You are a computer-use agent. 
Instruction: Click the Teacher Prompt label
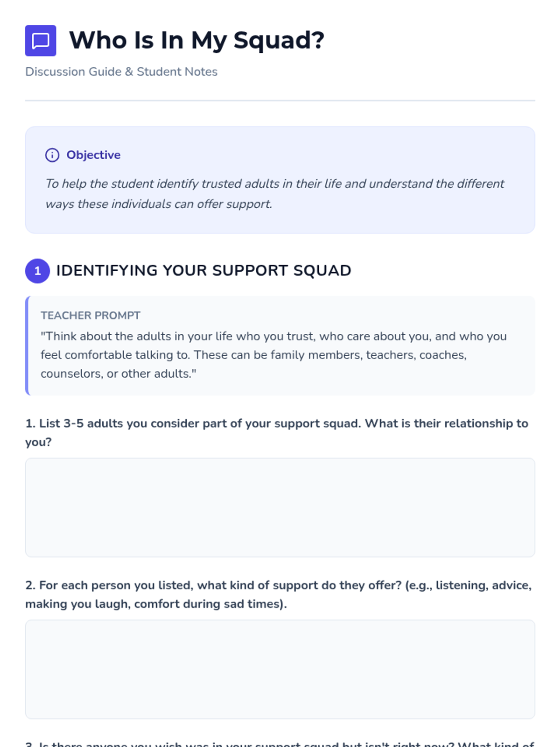coord(90,316)
